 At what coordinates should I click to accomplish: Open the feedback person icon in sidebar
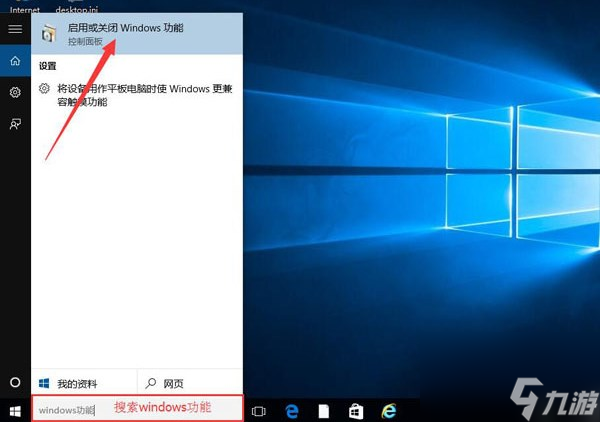point(15,124)
